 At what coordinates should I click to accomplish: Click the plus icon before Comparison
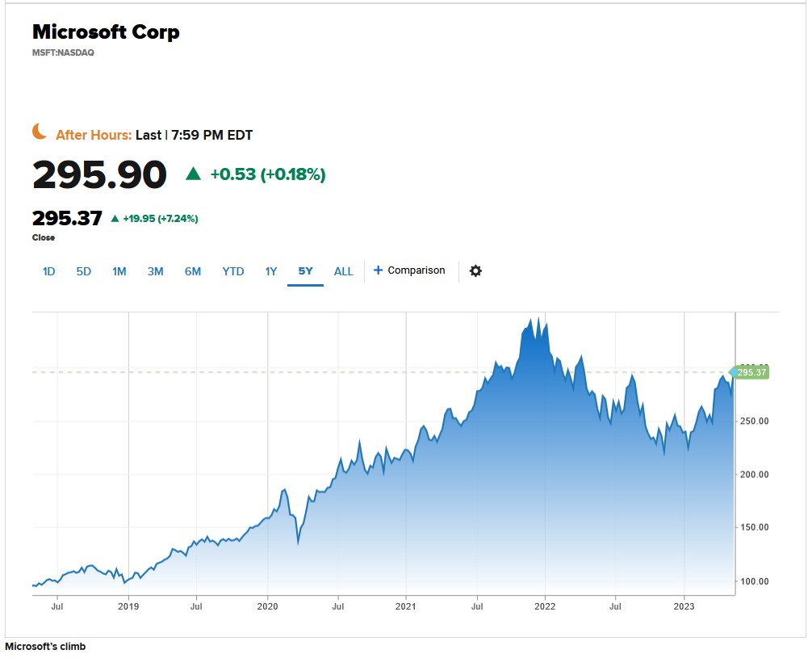[x=378, y=270]
